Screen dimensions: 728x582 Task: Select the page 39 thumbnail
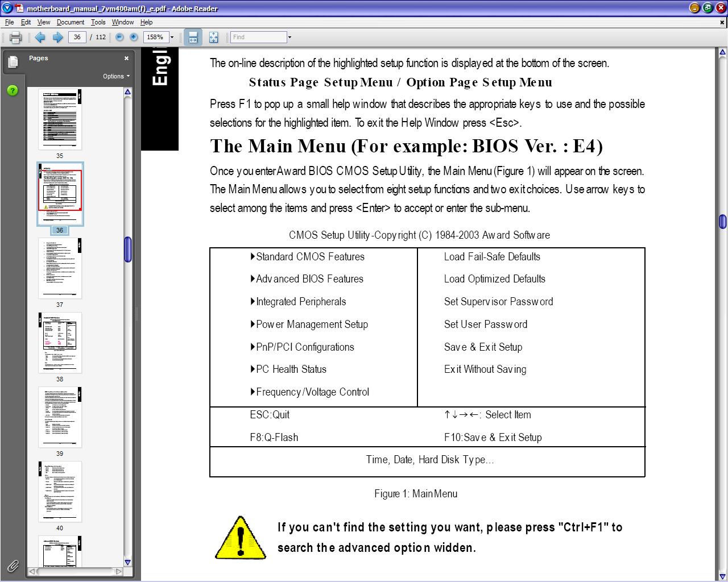[x=60, y=417]
